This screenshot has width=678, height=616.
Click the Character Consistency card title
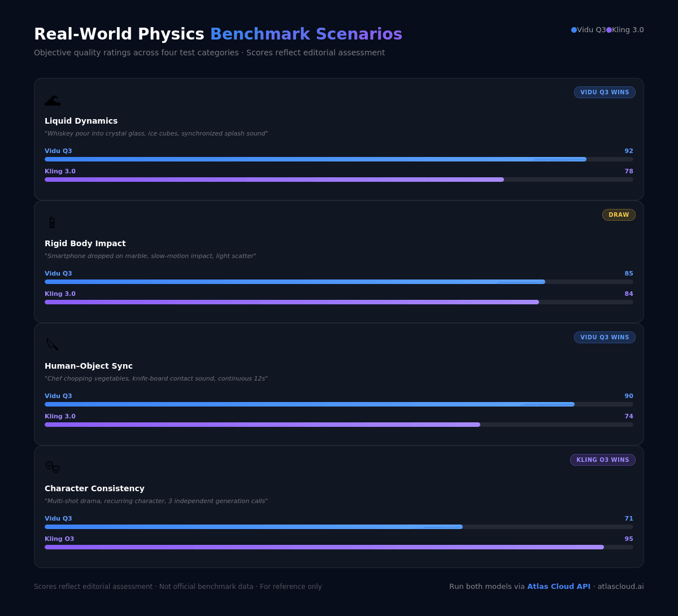[94, 488]
